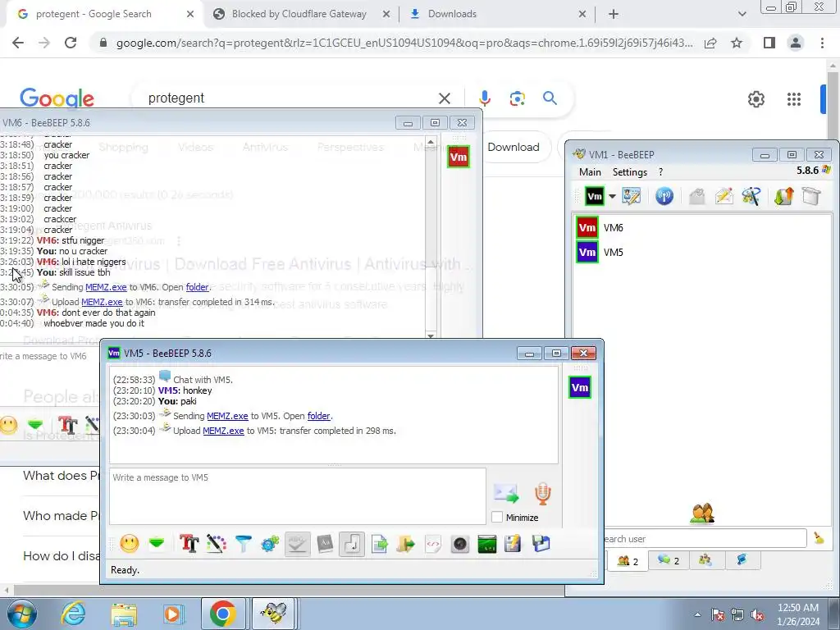Click create group icon in VM1 toolbar
This screenshot has height=630, width=840.
tap(751, 197)
